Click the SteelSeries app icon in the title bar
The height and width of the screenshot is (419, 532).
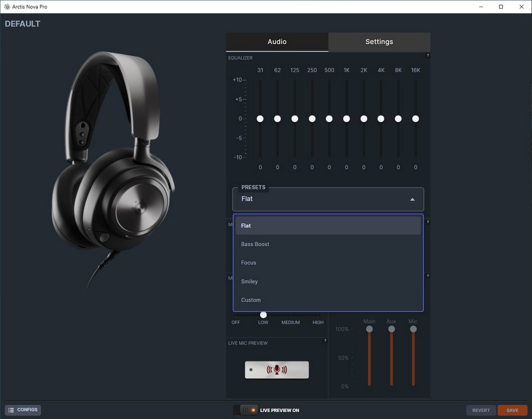7,7
